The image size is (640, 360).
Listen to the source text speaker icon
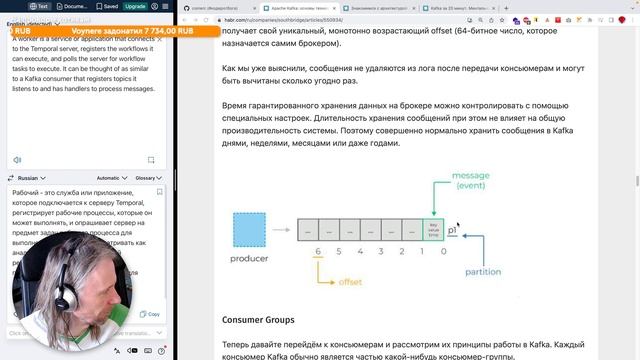point(17,160)
